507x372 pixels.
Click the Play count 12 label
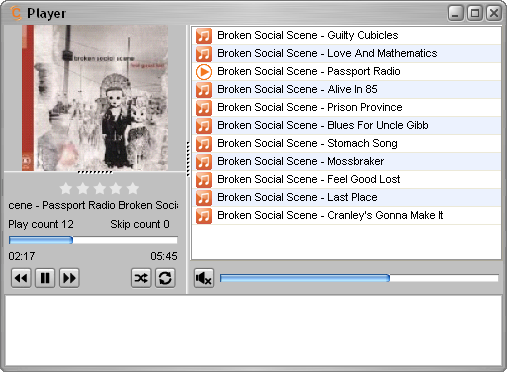tap(41, 224)
